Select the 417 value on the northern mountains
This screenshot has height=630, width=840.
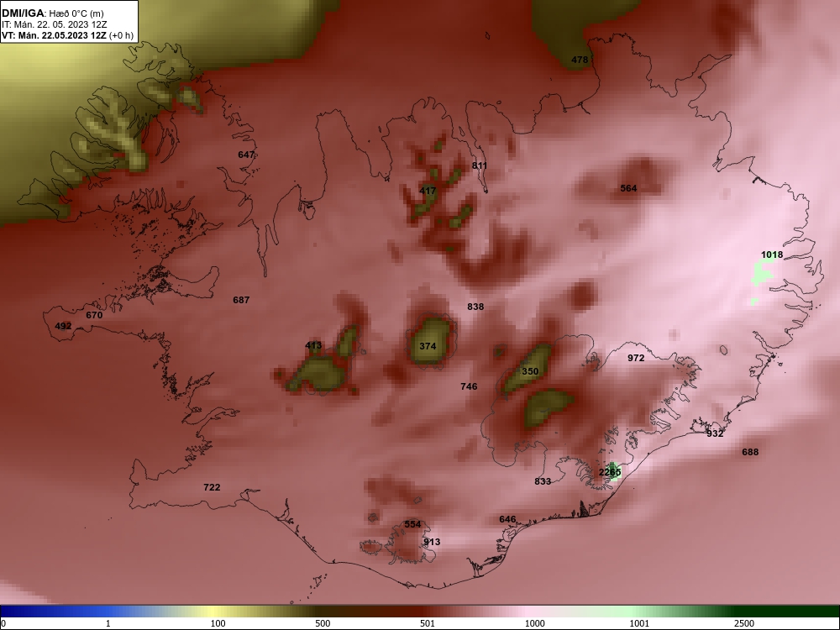tap(428, 191)
